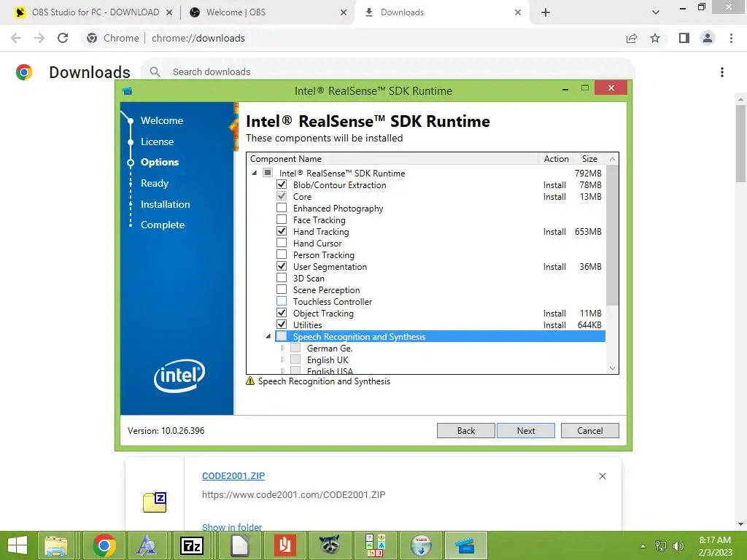Click the Action column header
The image size is (747, 560).
[556, 158]
